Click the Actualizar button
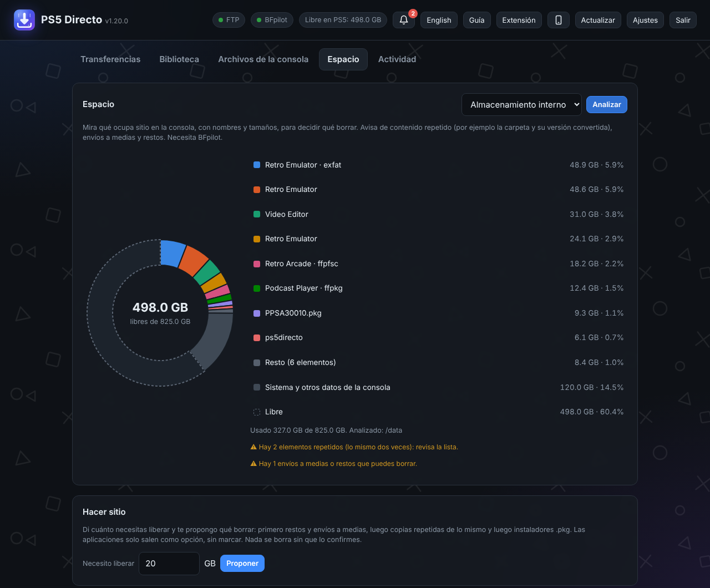 click(598, 20)
